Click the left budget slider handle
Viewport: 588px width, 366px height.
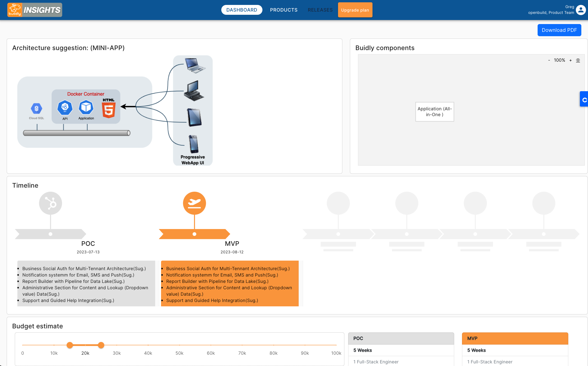pos(70,345)
